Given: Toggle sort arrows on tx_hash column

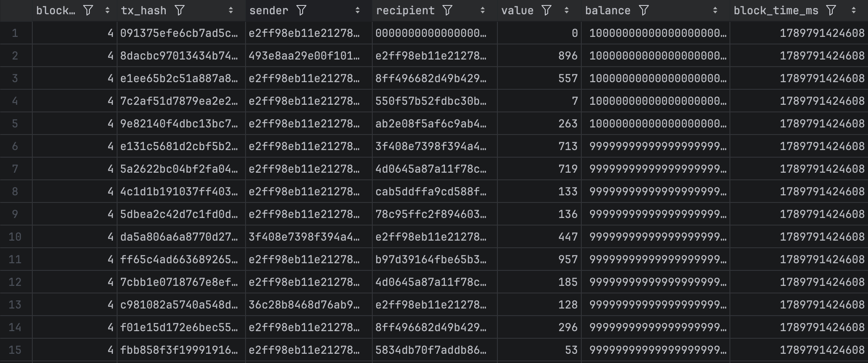Looking at the screenshot, I should (231, 10).
